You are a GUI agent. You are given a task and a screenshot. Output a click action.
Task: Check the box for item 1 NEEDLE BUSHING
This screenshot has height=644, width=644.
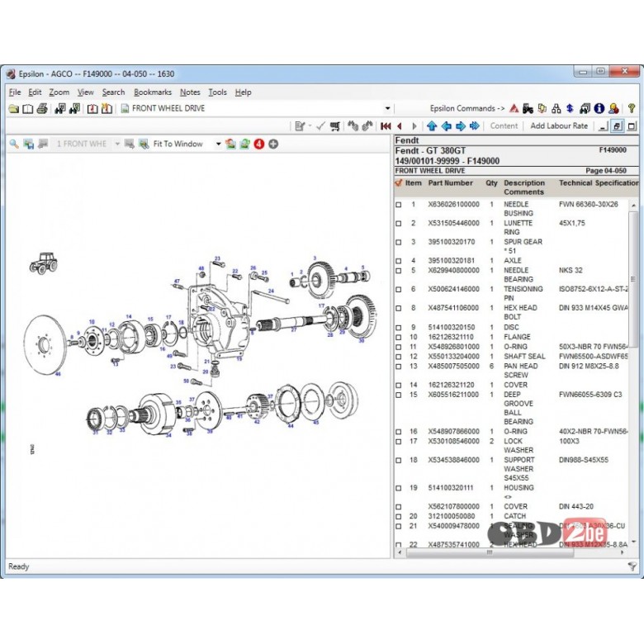(x=398, y=205)
